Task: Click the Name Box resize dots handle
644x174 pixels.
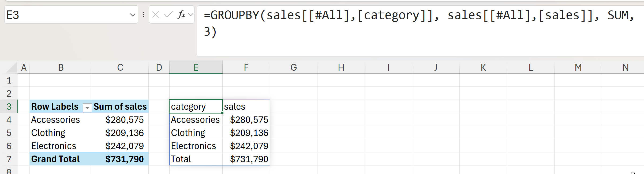Action: tap(144, 15)
